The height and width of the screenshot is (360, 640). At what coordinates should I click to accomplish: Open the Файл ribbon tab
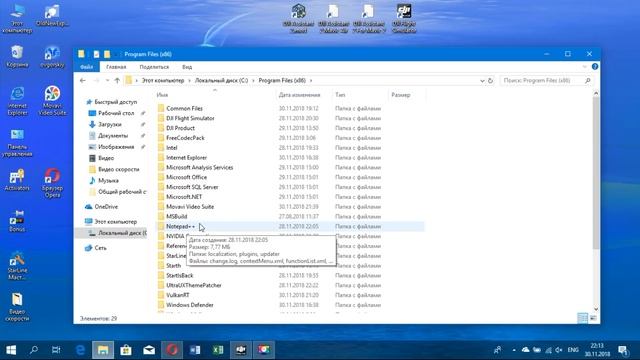pyautogui.click(x=86, y=67)
